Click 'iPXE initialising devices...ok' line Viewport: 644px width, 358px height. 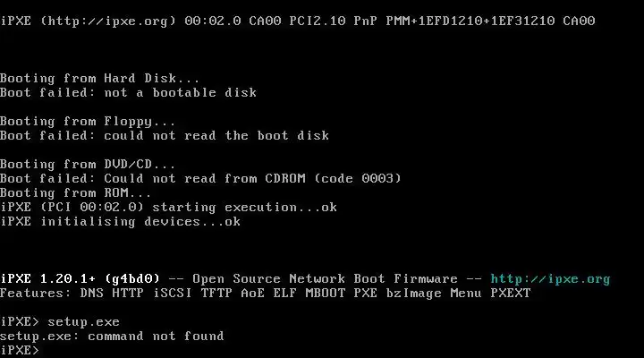(x=120, y=222)
